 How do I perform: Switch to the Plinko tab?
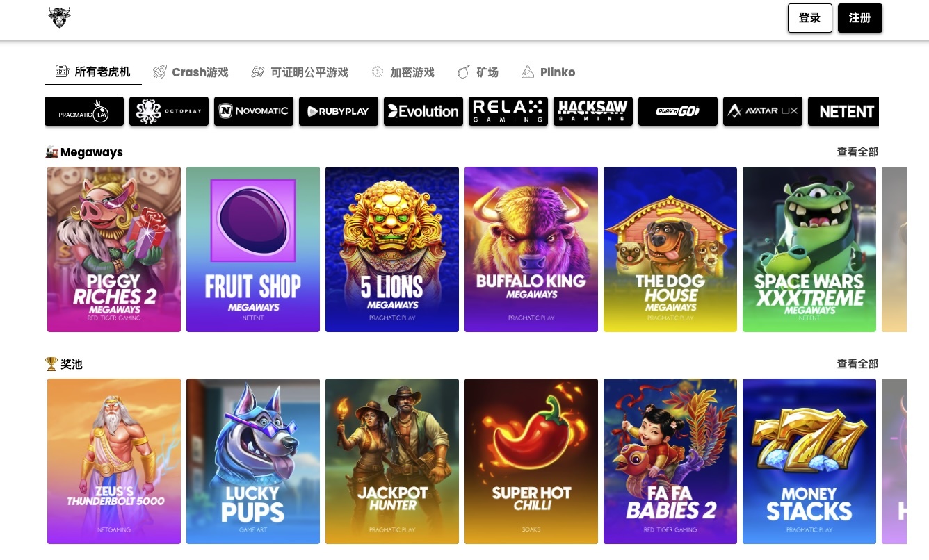tap(548, 72)
